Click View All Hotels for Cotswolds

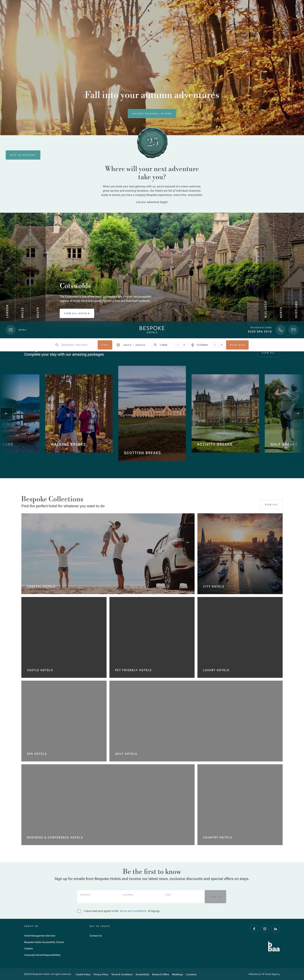(x=77, y=313)
